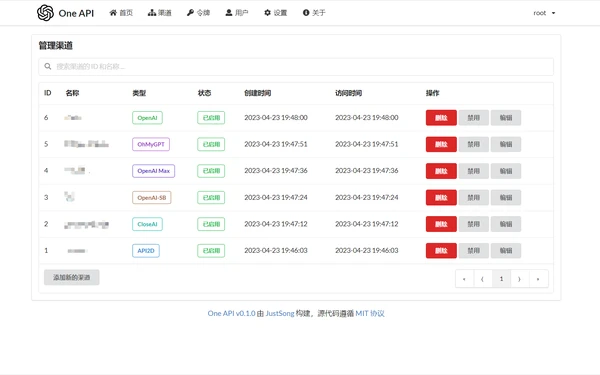Click the search magnifier icon
Screen dimensions: 600x375
tap(47, 66)
